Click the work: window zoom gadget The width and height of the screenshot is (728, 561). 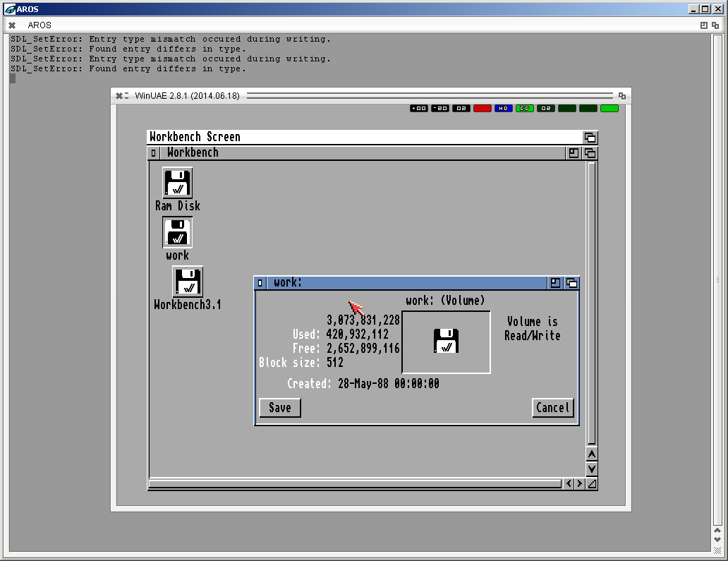click(x=555, y=283)
